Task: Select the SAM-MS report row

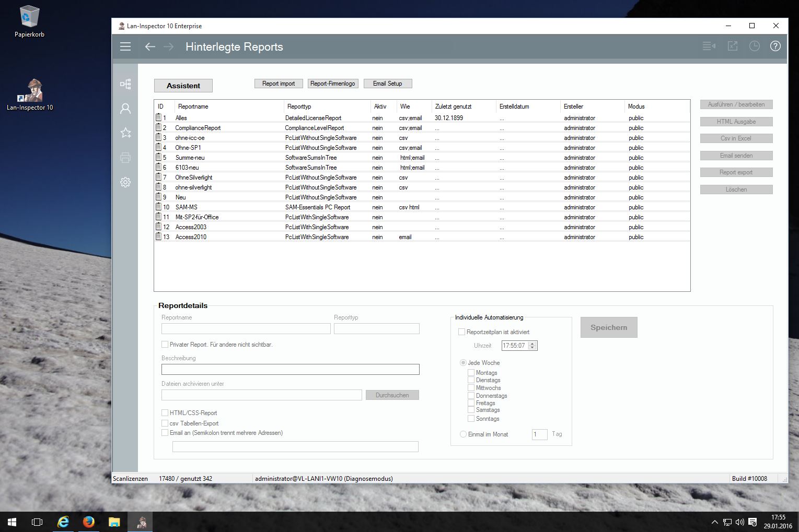Action: tap(187, 207)
